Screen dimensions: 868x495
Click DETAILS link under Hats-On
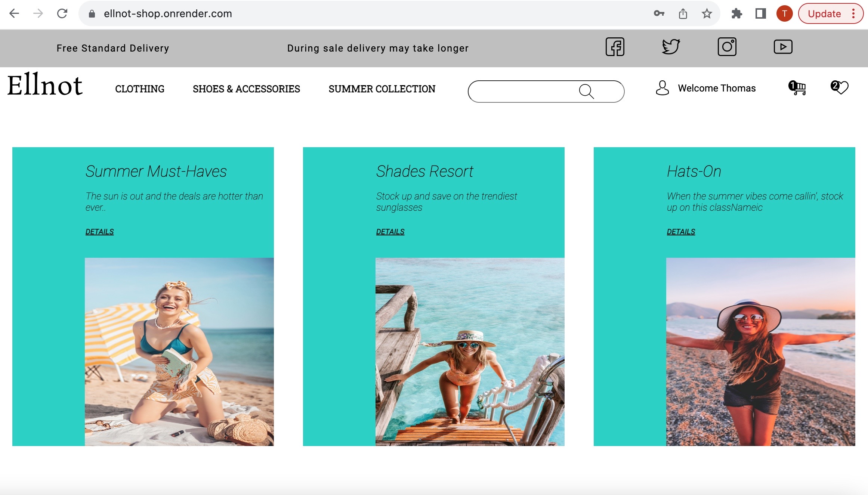coord(681,231)
